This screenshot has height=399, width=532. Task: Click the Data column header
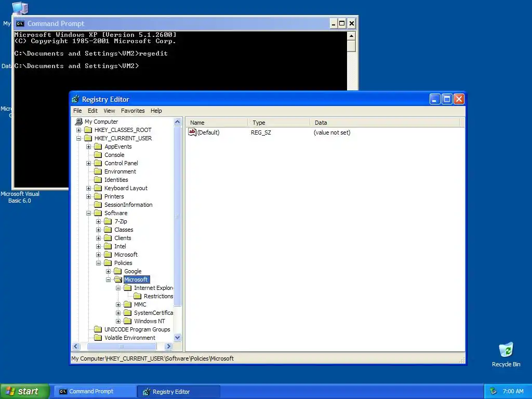pyautogui.click(x=385, y=123)
